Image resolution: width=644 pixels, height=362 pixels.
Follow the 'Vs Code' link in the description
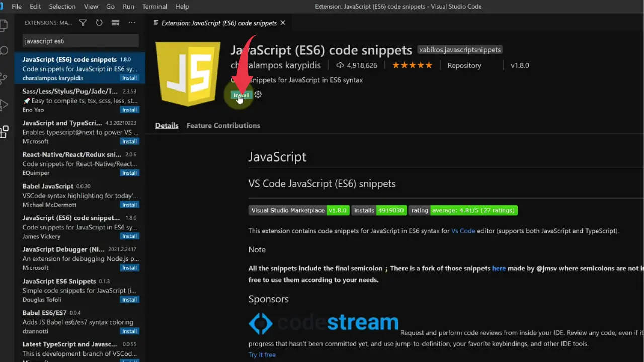pyautogui.click(x=463, y=231)
